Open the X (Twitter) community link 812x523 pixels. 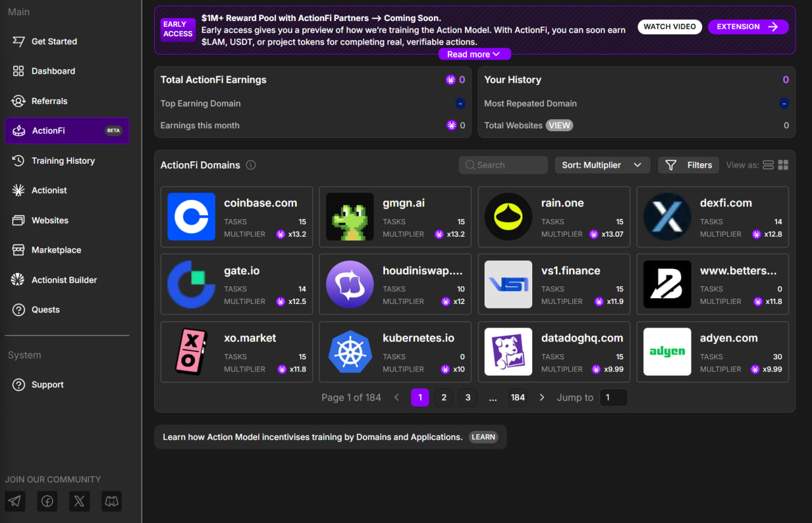click(x=79, y=501)
